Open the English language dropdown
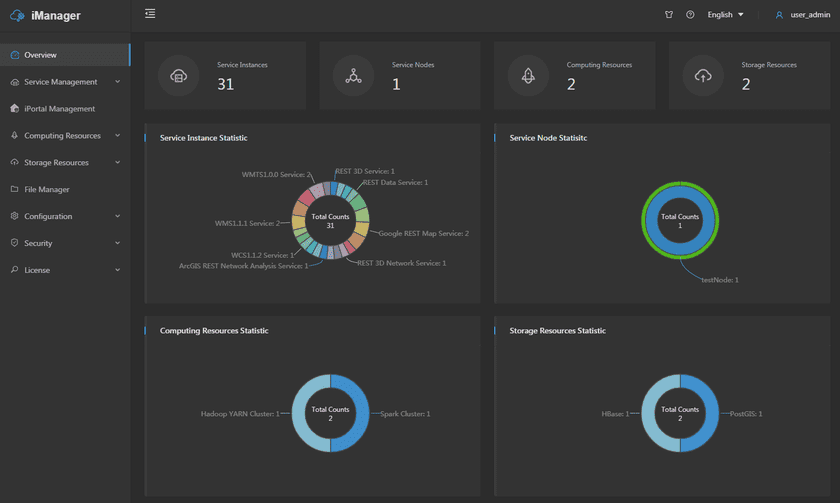840x503 pixels. (725, 15)
